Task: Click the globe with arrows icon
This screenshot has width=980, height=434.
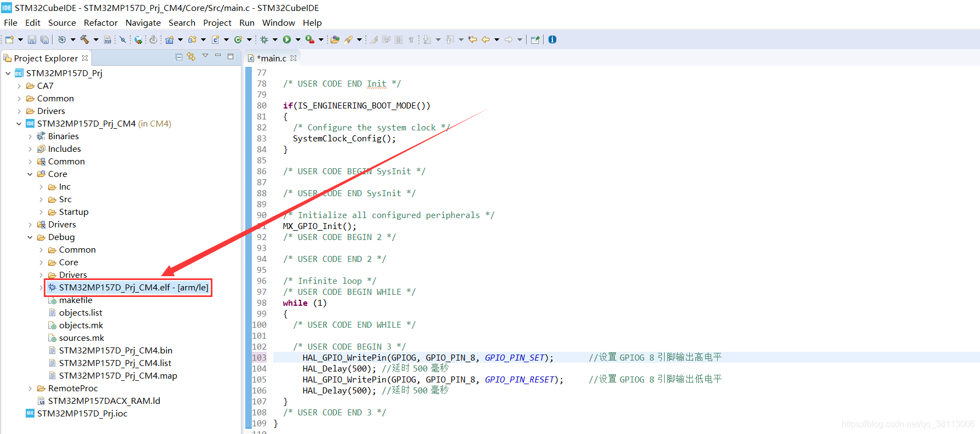Action: 139,39
